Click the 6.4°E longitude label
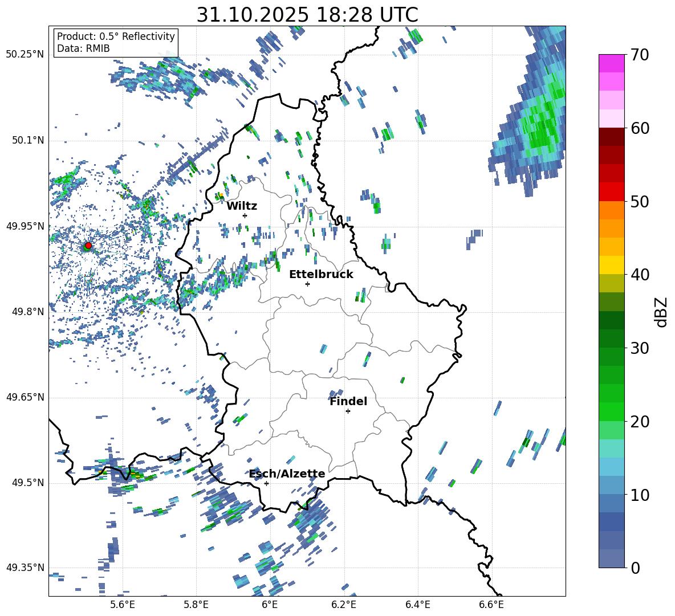 click(x=417, y=605)
